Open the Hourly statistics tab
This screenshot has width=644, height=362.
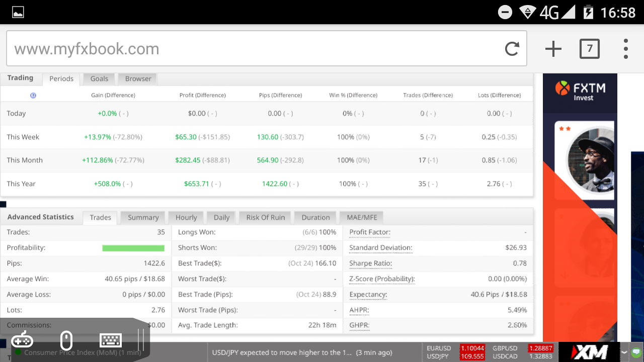point(186,218)
